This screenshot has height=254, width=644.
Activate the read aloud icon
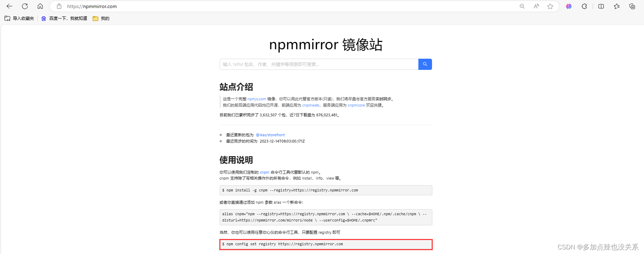point(536,6)
